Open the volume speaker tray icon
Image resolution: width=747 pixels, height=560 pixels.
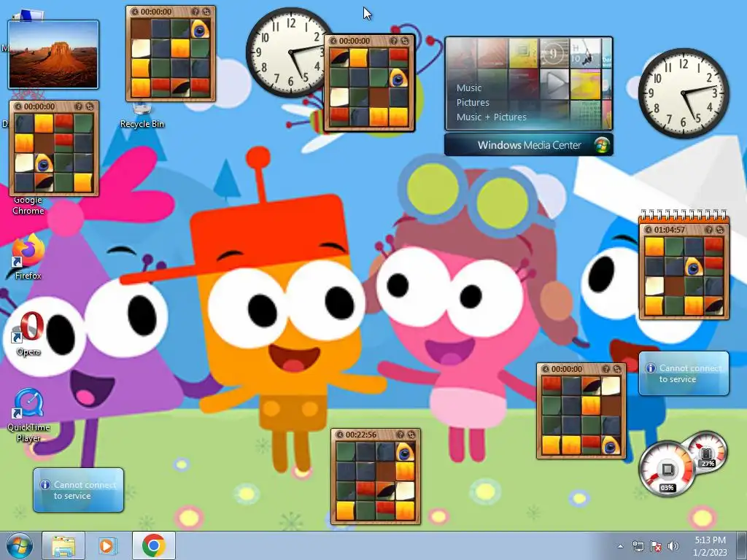(x=673, y=547)
